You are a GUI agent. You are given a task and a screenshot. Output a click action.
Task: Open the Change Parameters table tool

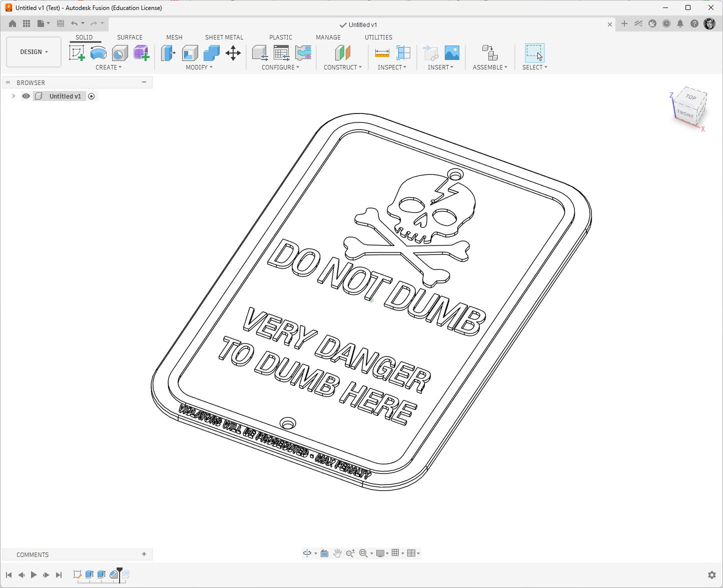coord(282,53)
